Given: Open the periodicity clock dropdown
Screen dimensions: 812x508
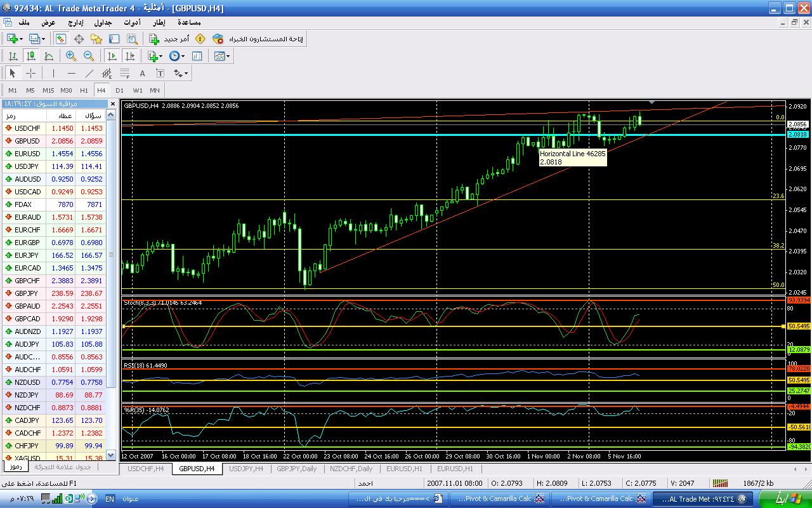Looking at the screenshot, I should 183,56.
